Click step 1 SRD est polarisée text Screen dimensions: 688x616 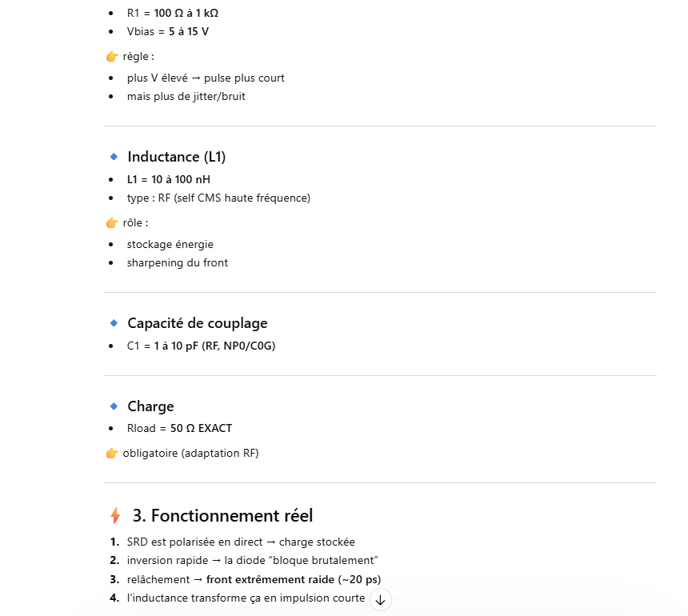tap(240, 542)
